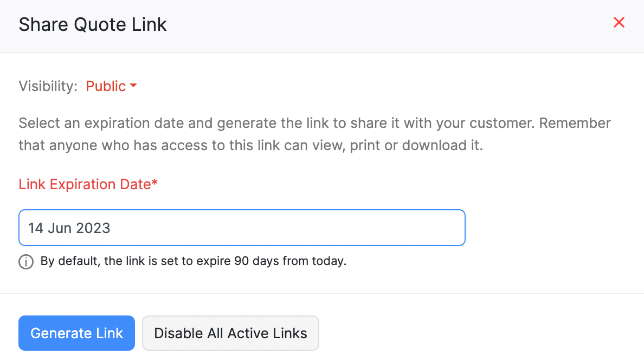Click the red caret beside Public
This screenshot has width=644, height=361.
(133, 86)
